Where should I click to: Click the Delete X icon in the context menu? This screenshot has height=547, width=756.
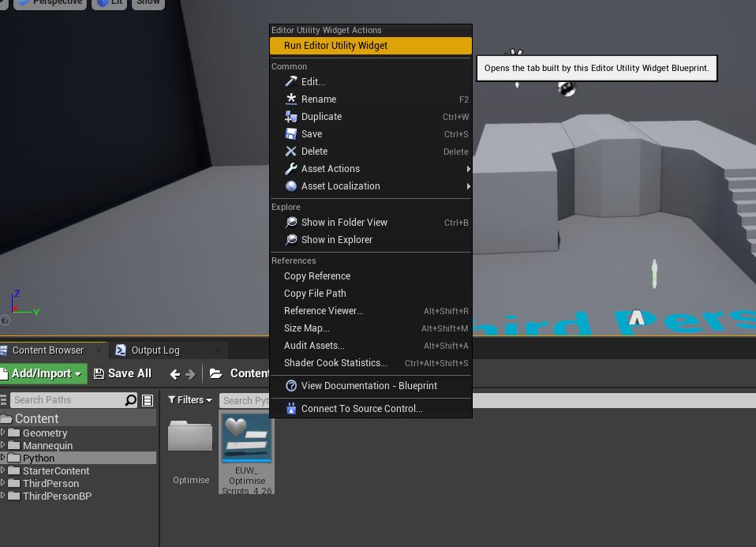[x=292, y=151]
